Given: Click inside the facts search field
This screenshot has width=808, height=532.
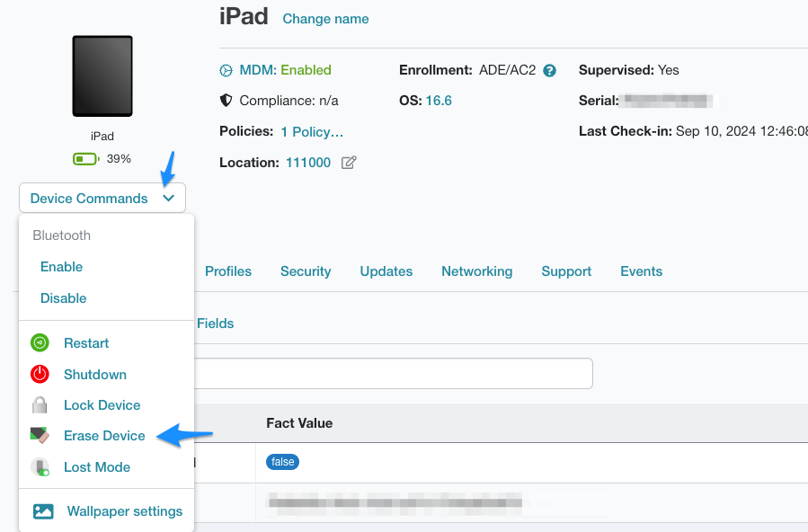Looking at the screenshot, I should click(x=394, y=373).
